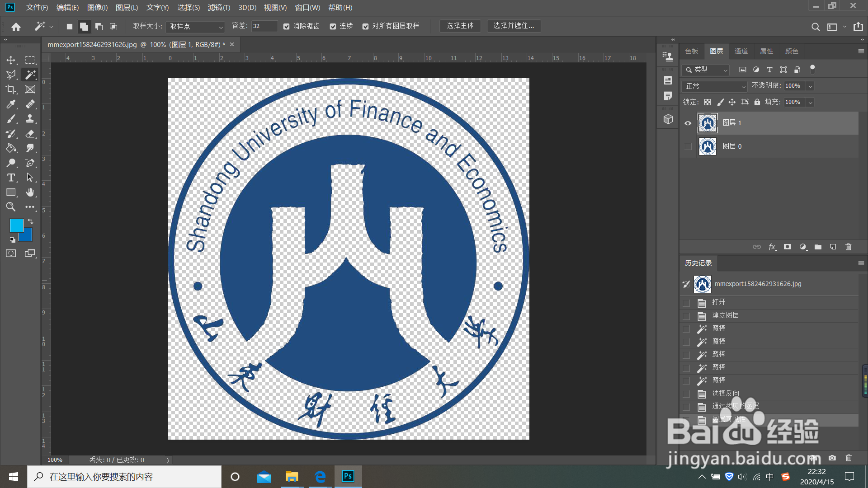Image resolution: width=868 pixels, height=488 pixels.
Task: Select the Rectangular Marquee tool
Action: tap(30, 60)
